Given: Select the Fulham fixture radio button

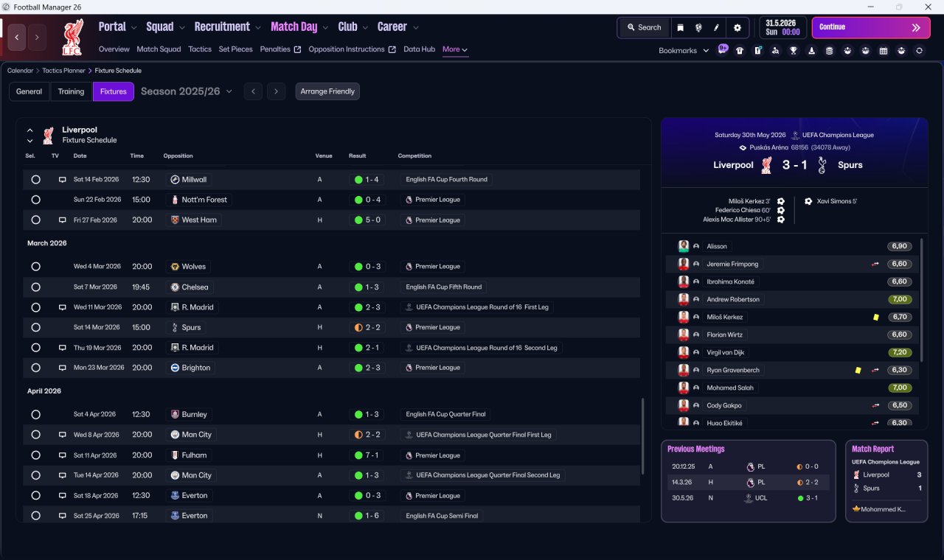Looking at the screenshot, I should tap(35, 455).
